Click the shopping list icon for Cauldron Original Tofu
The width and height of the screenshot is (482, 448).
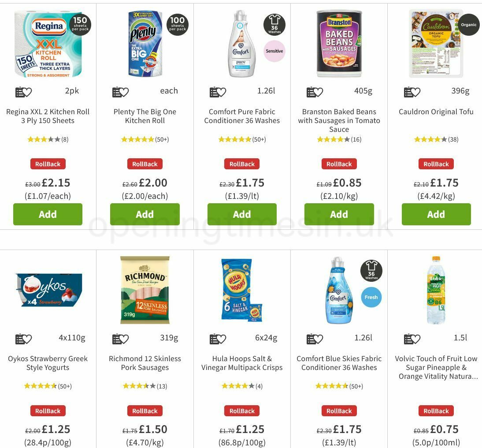point(408,91)
